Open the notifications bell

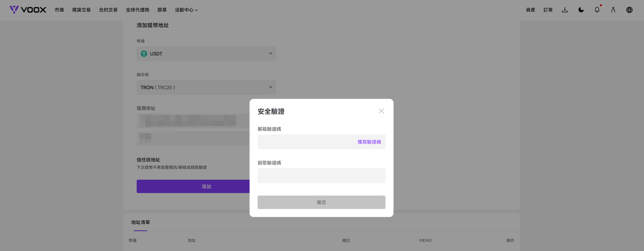click(x=597, y=10)
